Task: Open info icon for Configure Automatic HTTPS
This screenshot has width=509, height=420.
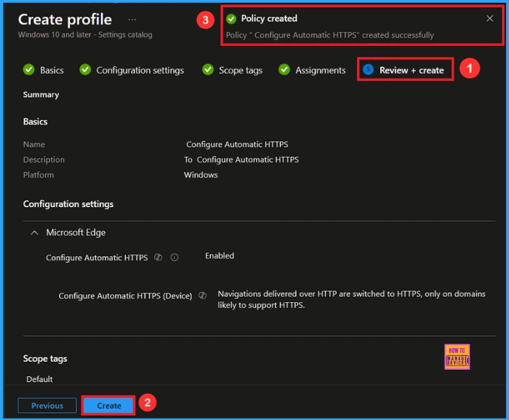Action: [174, 257]
